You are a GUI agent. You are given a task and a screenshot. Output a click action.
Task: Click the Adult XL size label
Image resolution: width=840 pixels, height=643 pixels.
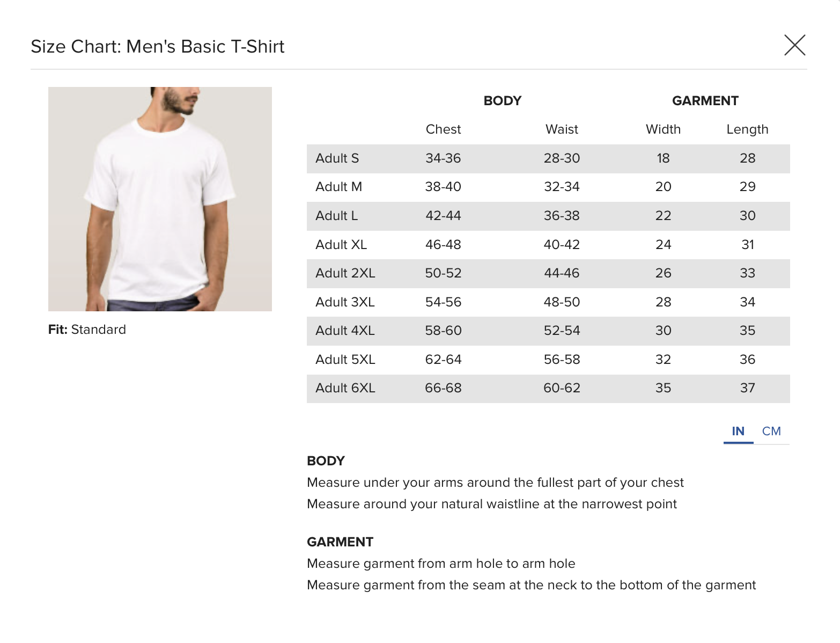click(341, 245)
